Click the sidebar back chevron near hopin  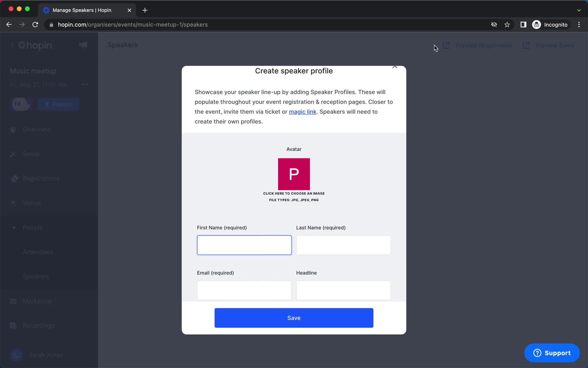coord(12,45)
